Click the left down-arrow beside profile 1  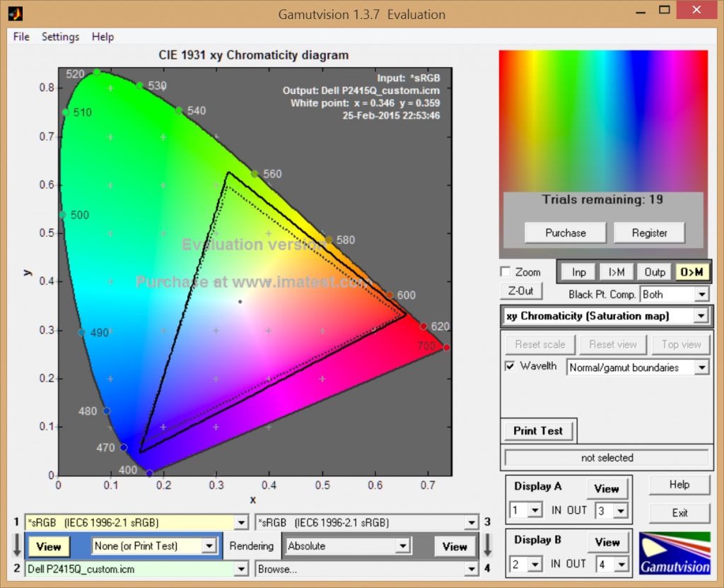tap(16, 546)
